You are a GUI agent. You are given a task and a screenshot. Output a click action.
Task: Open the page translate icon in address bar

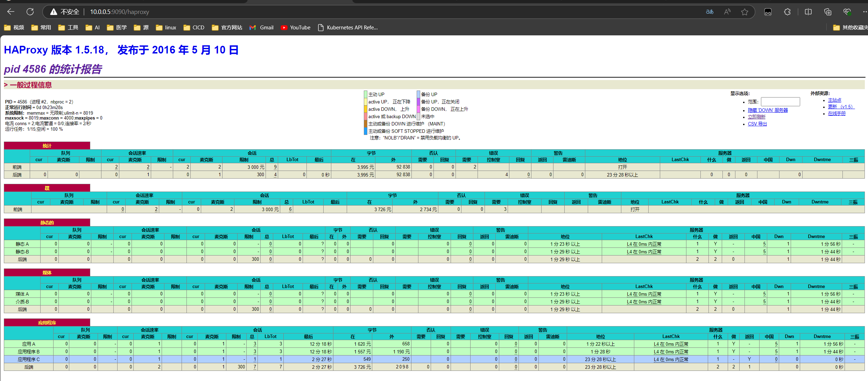click(x=710, y=12)
